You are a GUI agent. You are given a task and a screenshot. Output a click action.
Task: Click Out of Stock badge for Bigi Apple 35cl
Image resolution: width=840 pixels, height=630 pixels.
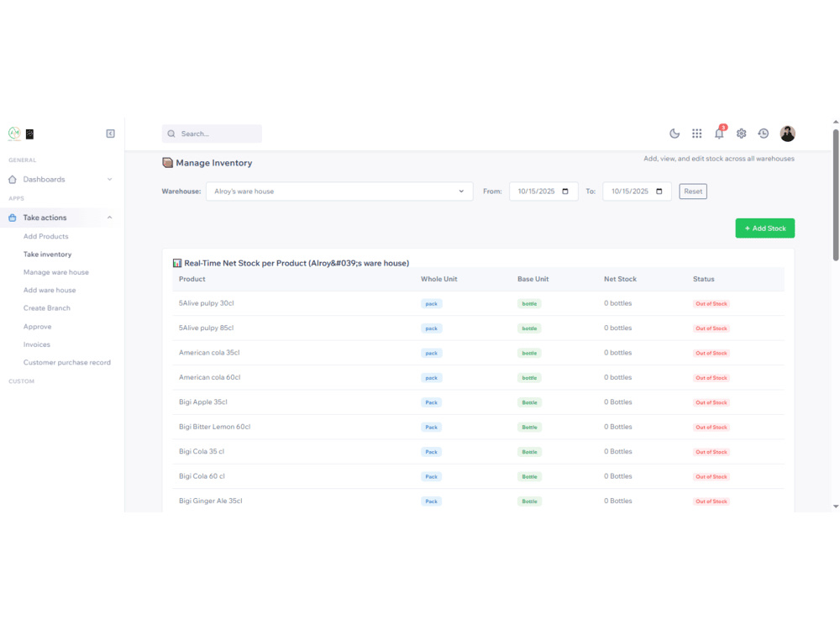(711, 402)
